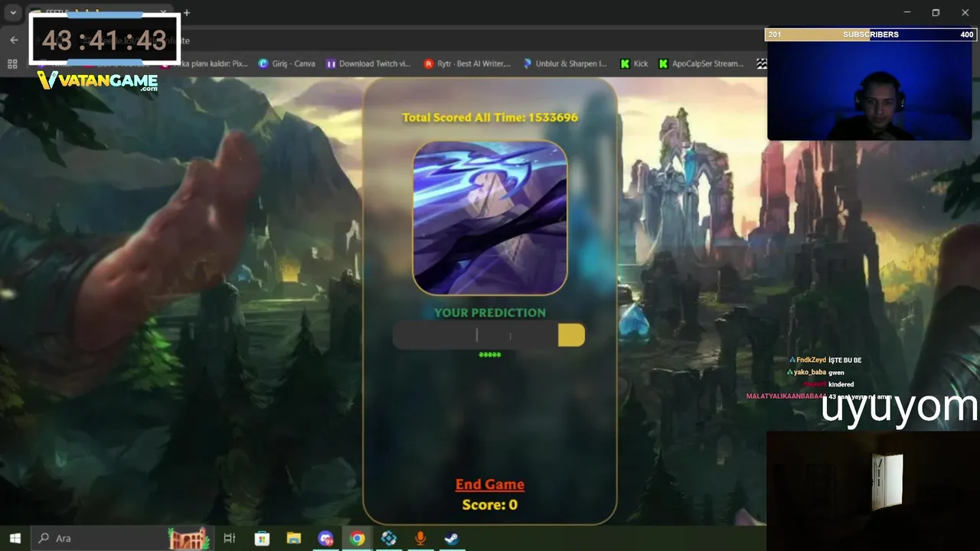
Task: Open the Giriş - Canva bookmark
Action: [x=287, y=64]
